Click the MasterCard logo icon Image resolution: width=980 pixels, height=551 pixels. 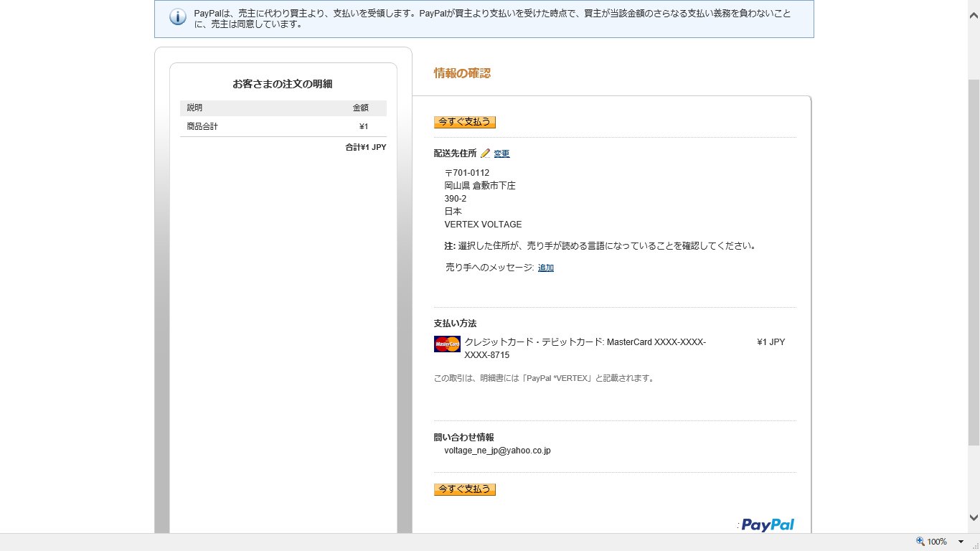pyautogui.click(x=447, y=344)
